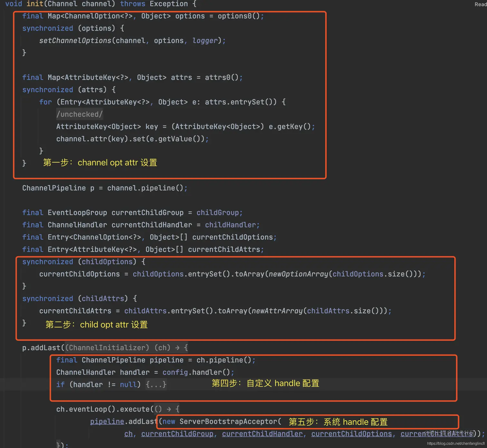Click channel.pipeline() in ChannelPipeline p line

[x=145, y=188]
